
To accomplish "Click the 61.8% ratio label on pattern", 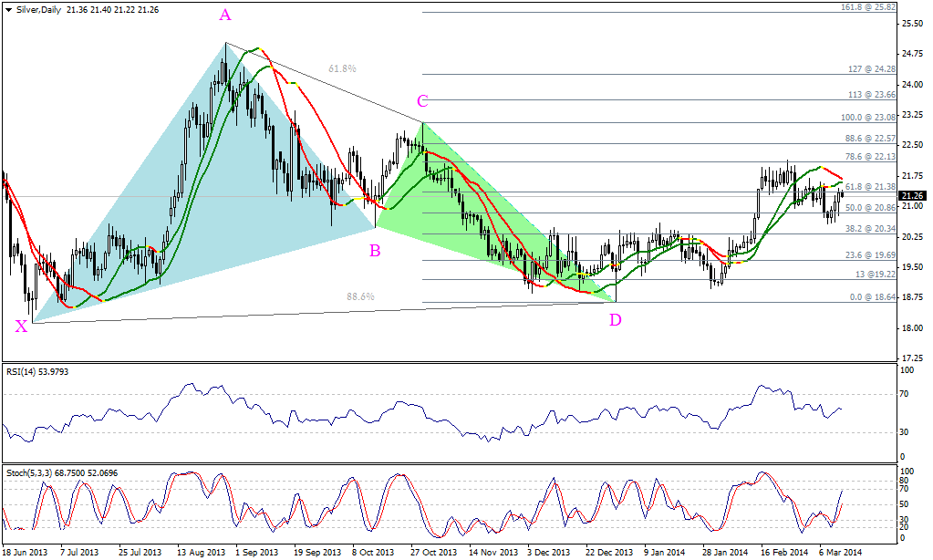I will pos(342,69).
